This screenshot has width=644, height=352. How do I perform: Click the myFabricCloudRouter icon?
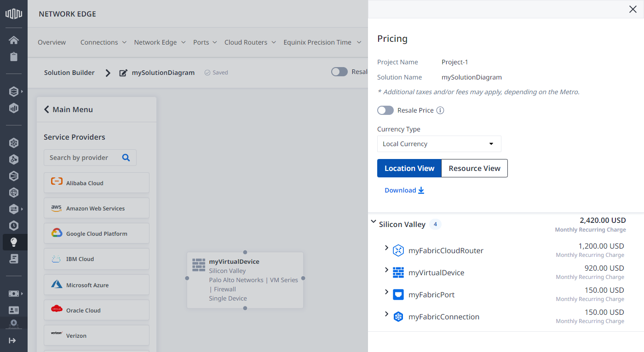[x=398, y=250]
